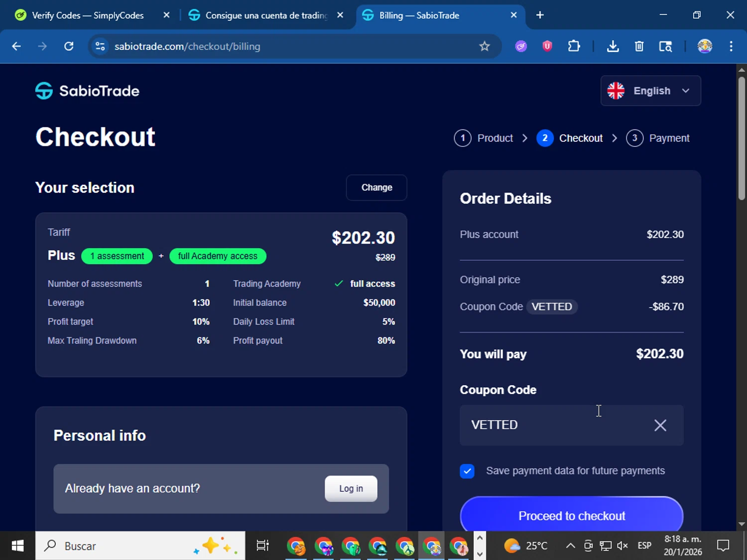Click the Meet Now tray icon
This screenshot has width=747, height=560.
(588, 546)
